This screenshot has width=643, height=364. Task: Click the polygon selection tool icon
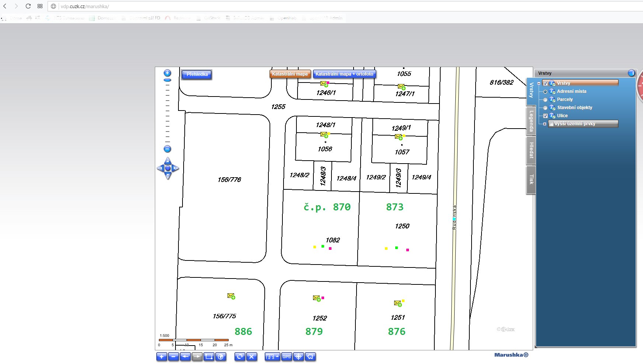pyautogui.click(x=310, y=357)
